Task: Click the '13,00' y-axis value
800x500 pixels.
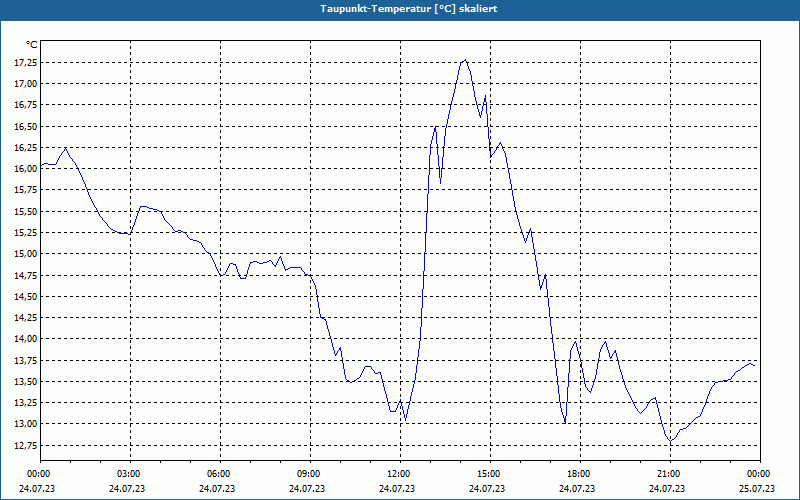Action: [x=28, y=424]
